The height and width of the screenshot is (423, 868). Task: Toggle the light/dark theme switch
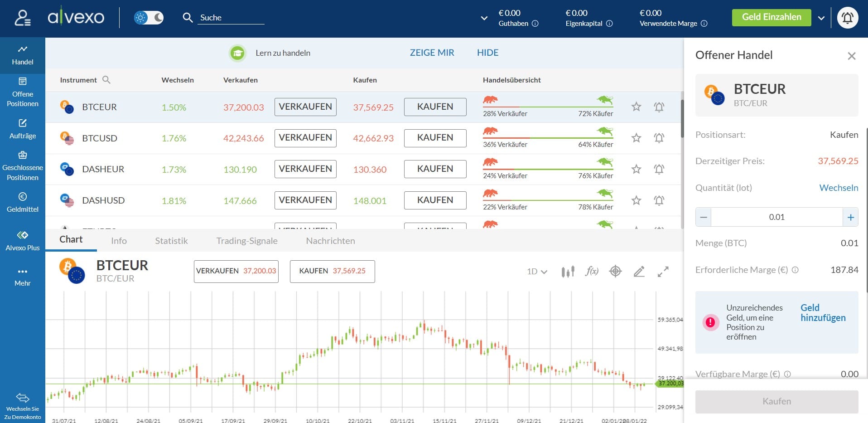[149, 18]
